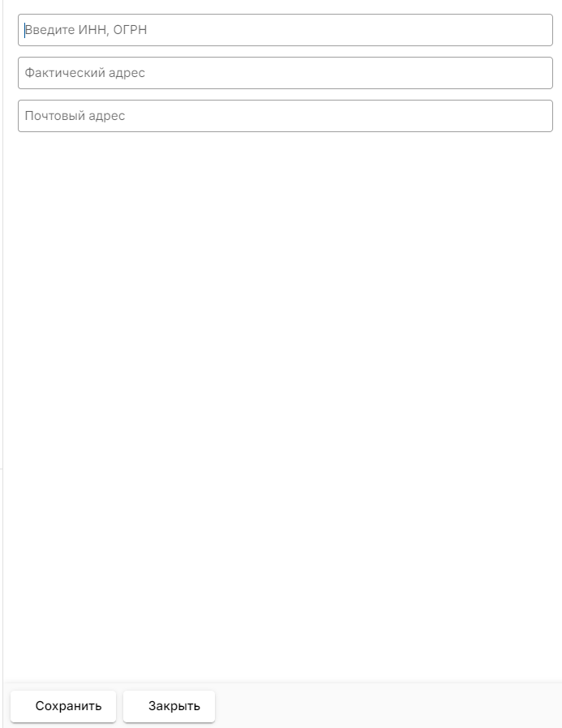Save the form with Сохранить
This screenshot has width=562, height=728.
pyautogui.click(x=63, y=706)
